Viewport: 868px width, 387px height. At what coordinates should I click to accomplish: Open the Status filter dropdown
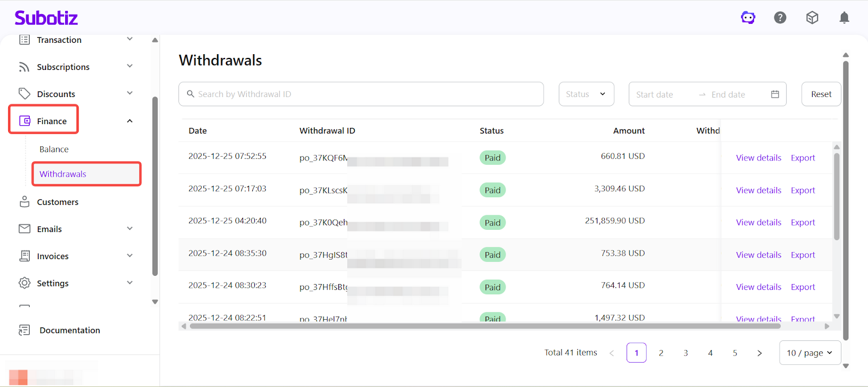click(x=586, y=94)
